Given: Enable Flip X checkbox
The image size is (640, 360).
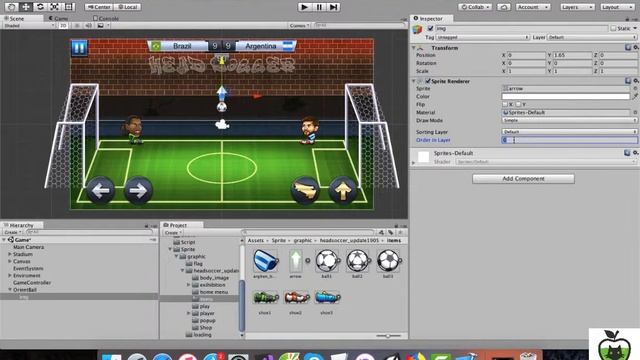Looking at the screenshot, I should (x=505, y=104).
